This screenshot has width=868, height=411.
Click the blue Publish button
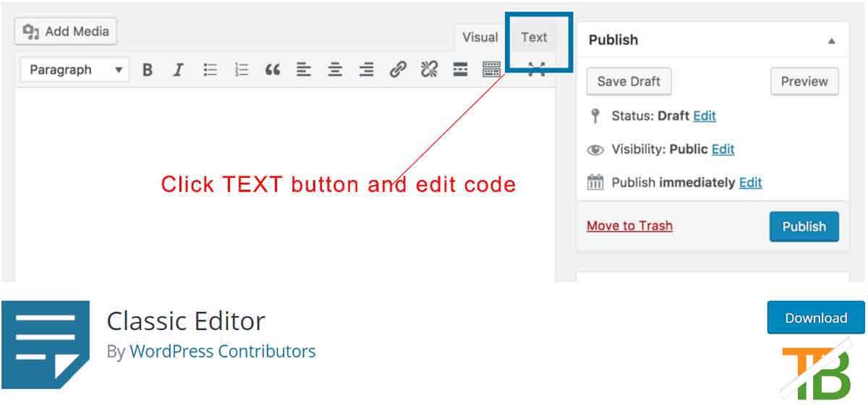[x=804, y=226]
